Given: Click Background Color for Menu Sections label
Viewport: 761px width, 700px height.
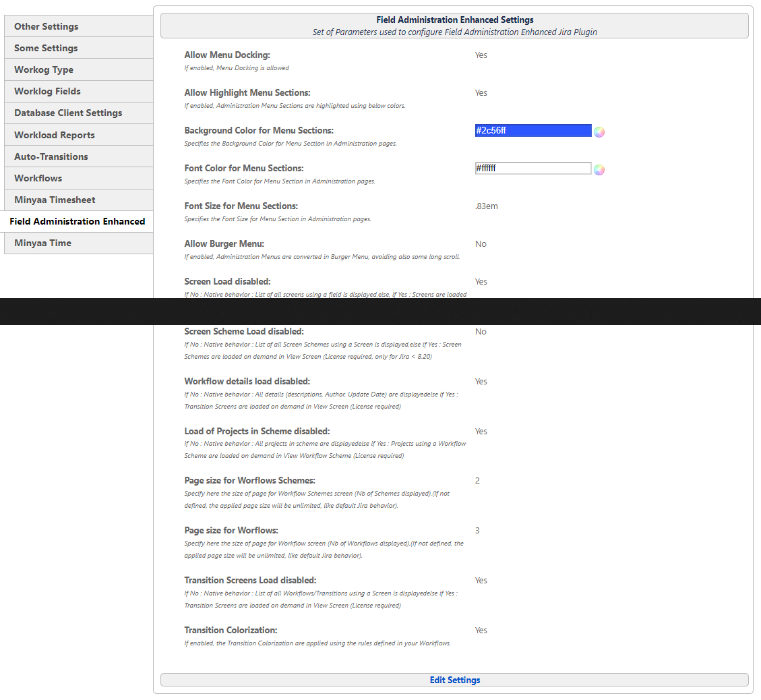Looking at the screenshot, I should pyautogui.click(x=259, y=131).
